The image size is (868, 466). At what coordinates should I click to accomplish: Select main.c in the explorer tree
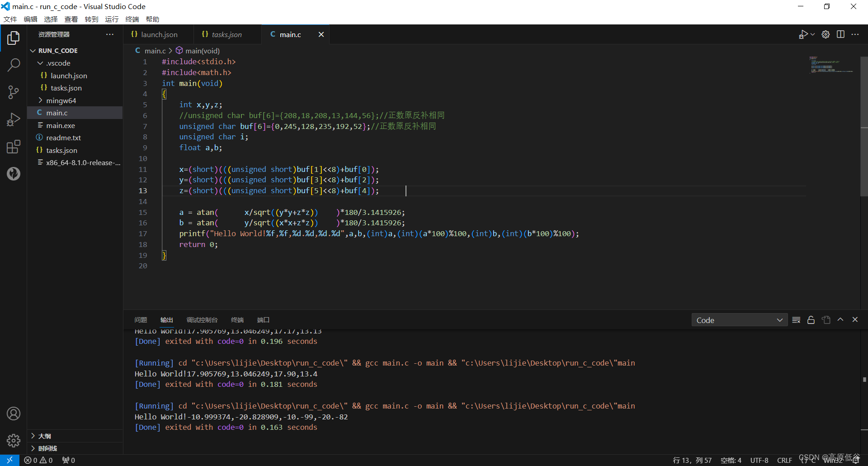coord(75,113)
